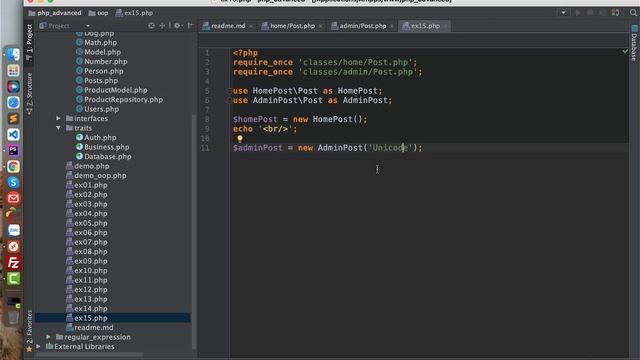Click the ex15.php breadcrumb
This screenshot has height=360, width=640.
(134, 13)
